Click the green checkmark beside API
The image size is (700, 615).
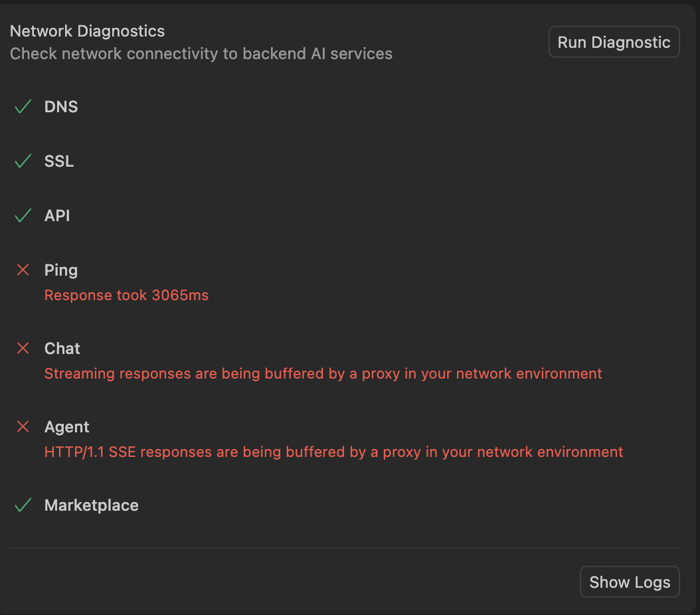(x=23, y=216)
